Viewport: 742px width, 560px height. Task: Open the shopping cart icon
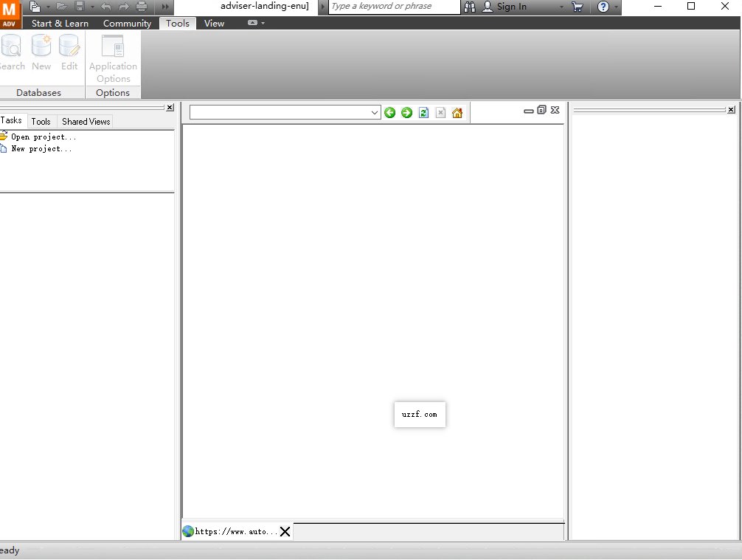click(x=577, y=7)
